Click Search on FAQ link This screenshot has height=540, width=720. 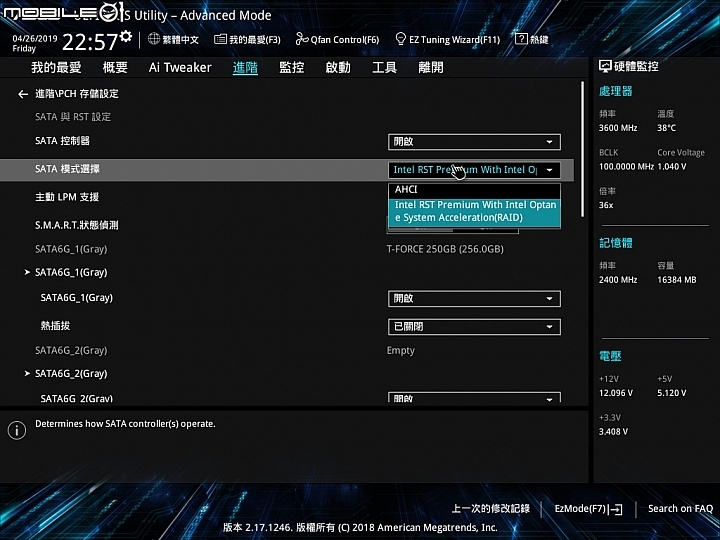coord(681,509)
